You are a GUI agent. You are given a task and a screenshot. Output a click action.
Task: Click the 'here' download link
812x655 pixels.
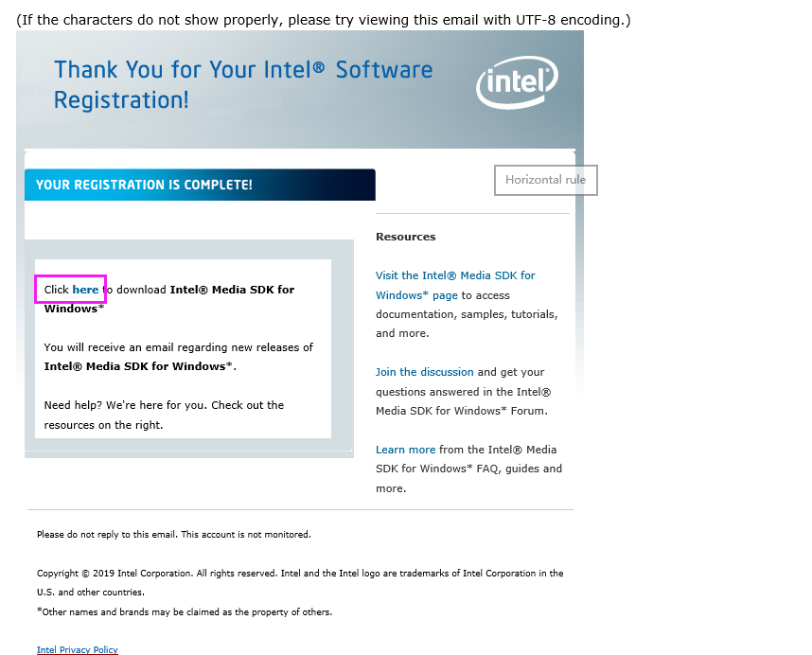tap(85, 290)
